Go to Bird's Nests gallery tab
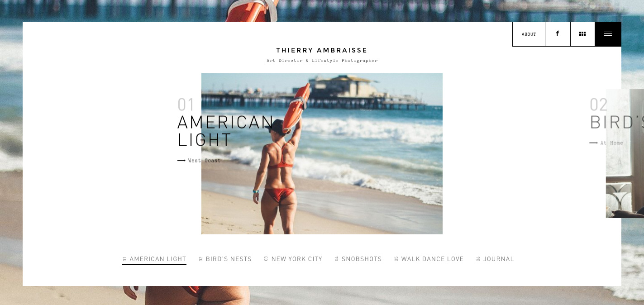Screen dimensions: 644x305 click(x=225, y=259)
